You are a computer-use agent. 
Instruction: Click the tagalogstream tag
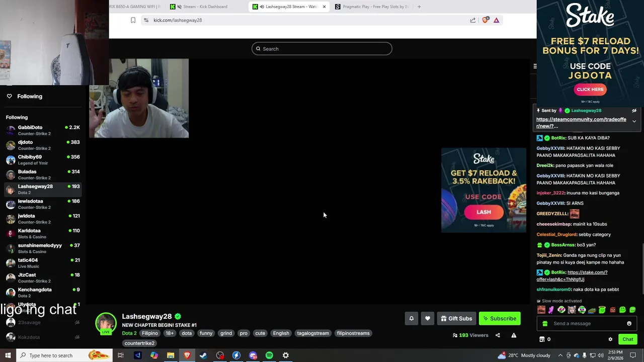(x=313, y=333)
